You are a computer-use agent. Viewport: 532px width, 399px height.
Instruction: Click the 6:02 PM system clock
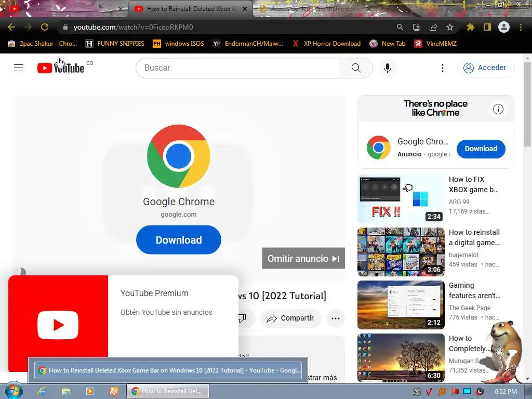[506, 392]
